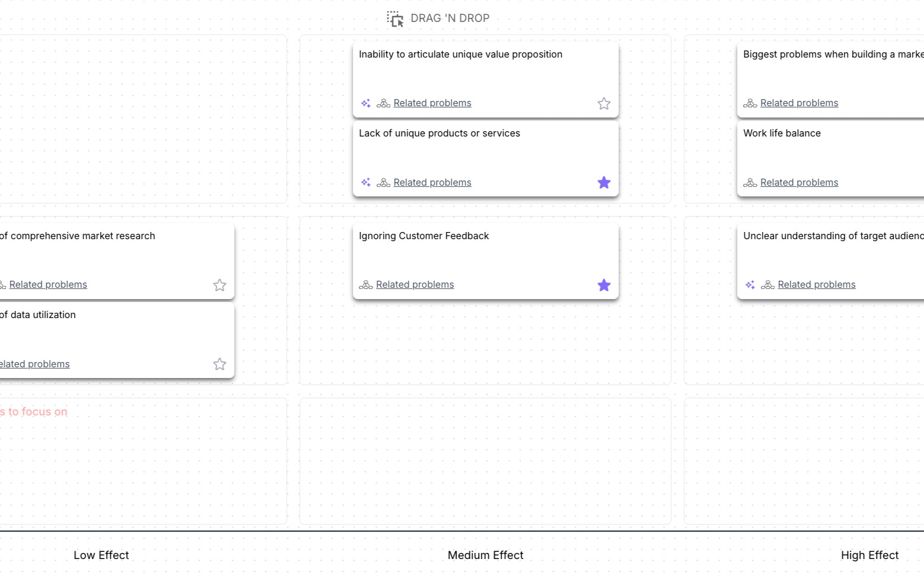Star the 'comprehensive market research' card
924x578 pixels.
click(219, 285)
